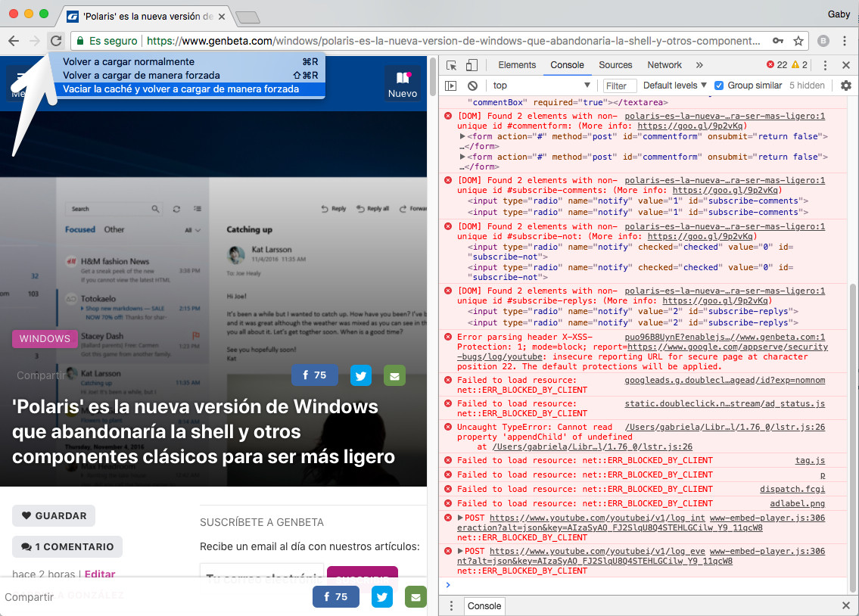Open the customize DevTools three-dot menu
The height and width of the screenshot is (616, 859).
pos(825,65)
